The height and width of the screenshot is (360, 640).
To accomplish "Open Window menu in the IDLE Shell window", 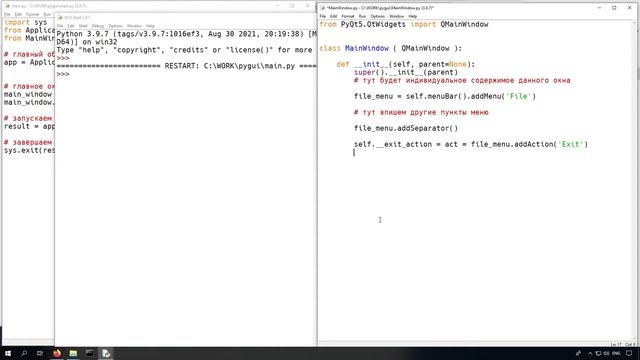I will pos(134,26).
